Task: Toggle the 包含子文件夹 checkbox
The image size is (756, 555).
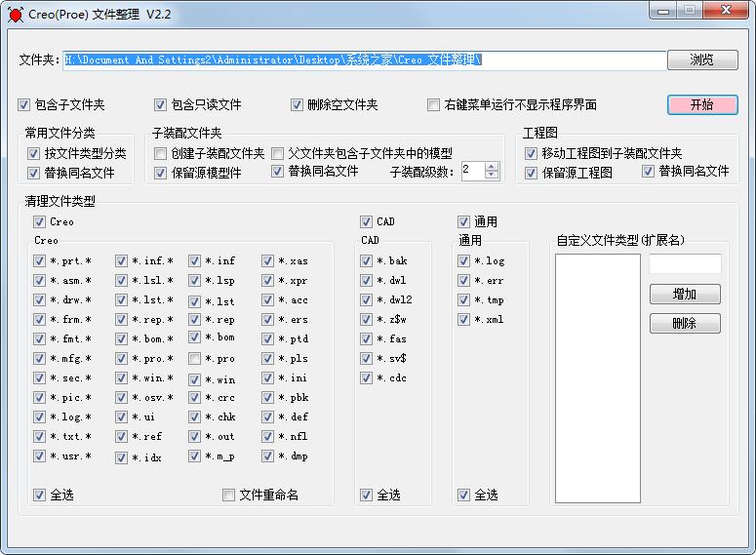Action: click(x=24, y=104)
